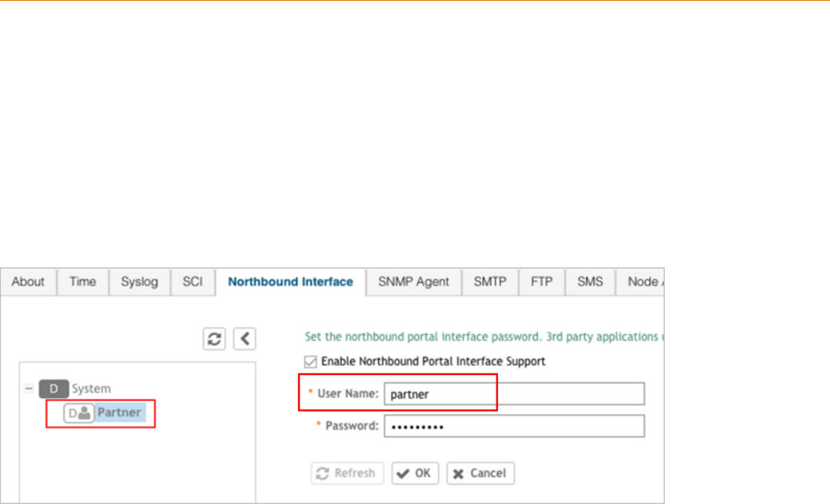This screenshot has width=830, height=504.
Task: Select the Partner tree item
Action: click(119, 413)
